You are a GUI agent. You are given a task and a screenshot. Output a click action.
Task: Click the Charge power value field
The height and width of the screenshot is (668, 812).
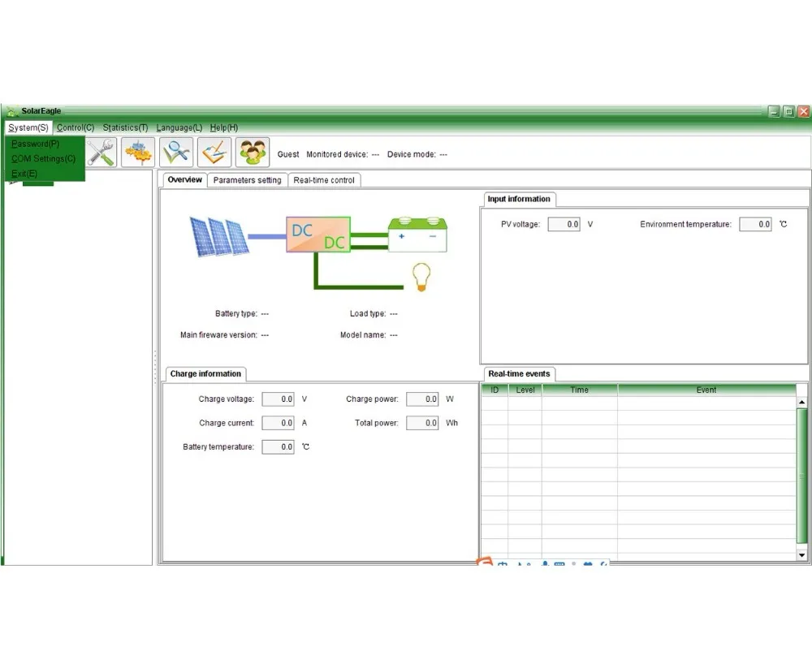[x=422, y=399]
